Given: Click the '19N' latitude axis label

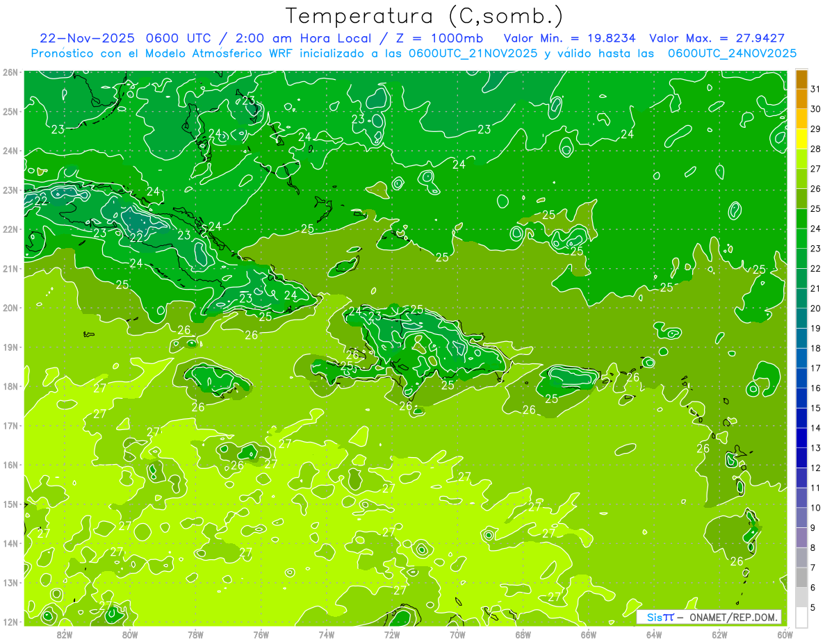Looking at the screenshot, I should [x=11, y=347].
